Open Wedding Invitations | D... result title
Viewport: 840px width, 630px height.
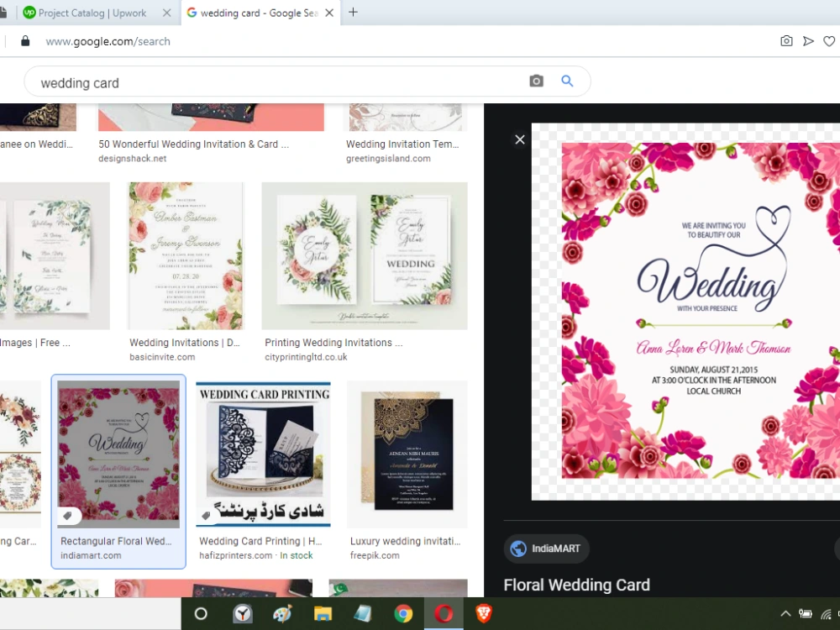(184, 343)
